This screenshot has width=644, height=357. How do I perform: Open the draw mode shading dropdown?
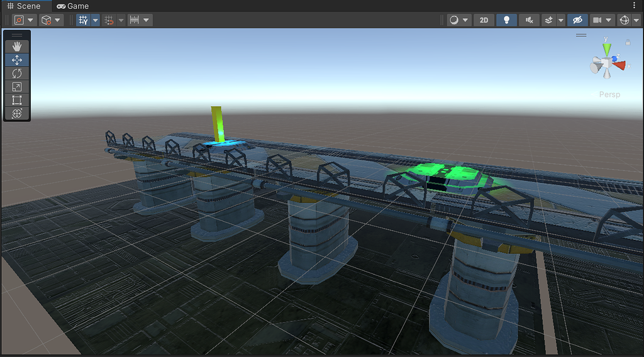tap(465, 20)
